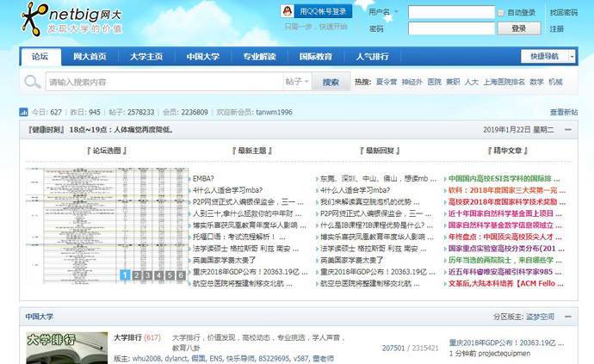Click the 搜索 search button
Screen dimensions: 594x364
point(331,82)
